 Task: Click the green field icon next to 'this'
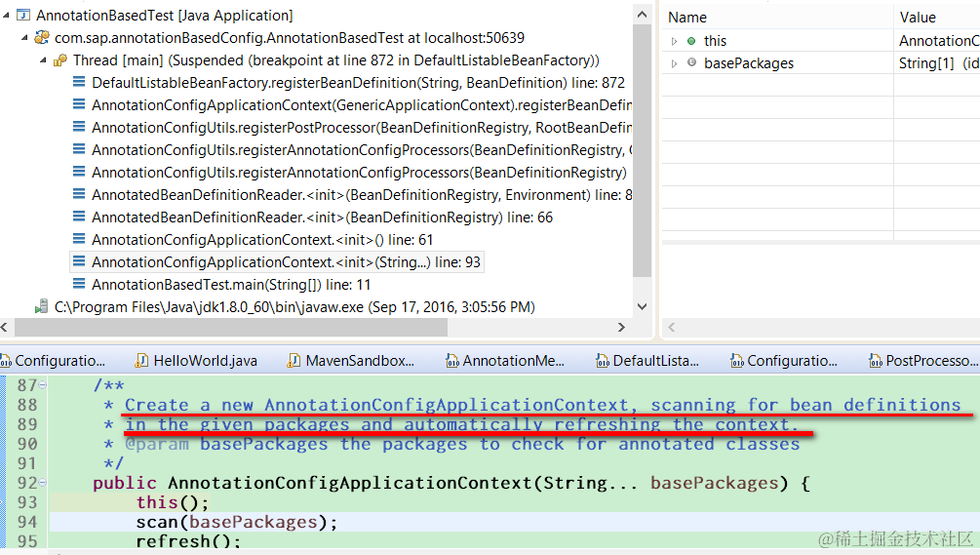pos(691,41)
